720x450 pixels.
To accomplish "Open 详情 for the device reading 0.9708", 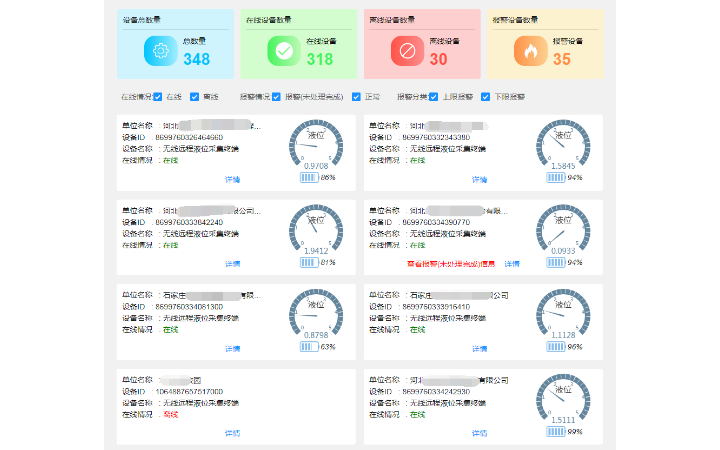I will coord(232,180).
